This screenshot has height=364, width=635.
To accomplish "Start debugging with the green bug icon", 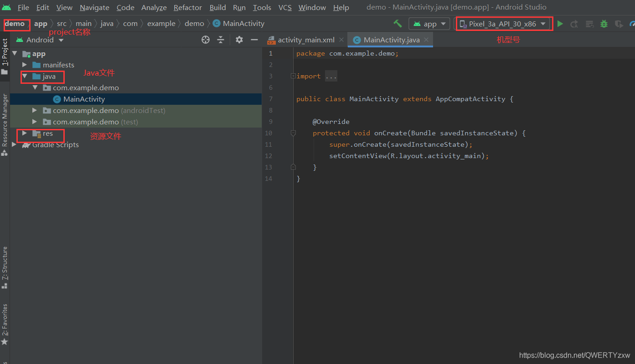I will coord(604,24).
